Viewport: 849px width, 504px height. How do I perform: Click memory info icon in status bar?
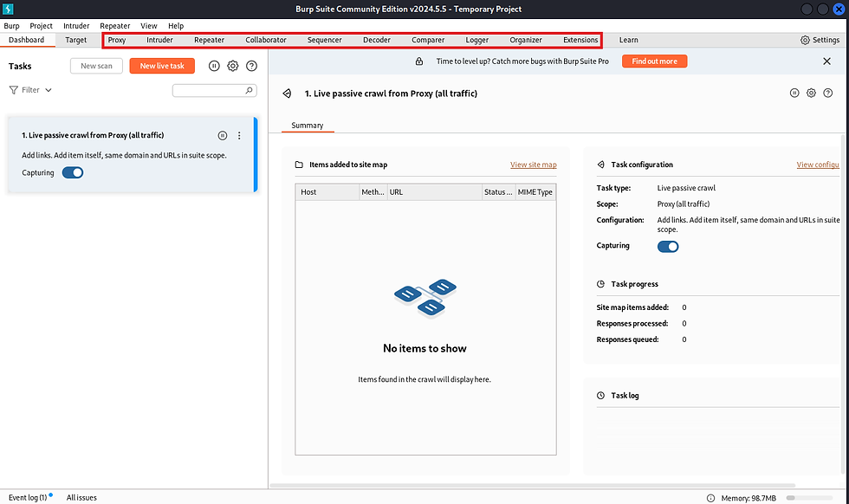(710, 498)
